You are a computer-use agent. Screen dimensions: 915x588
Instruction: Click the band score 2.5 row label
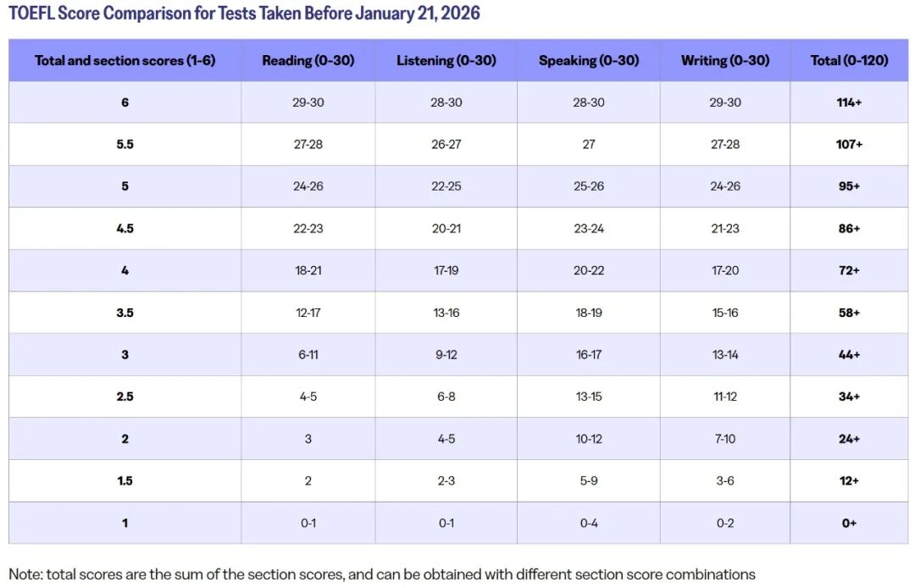click(x=125, y=397)
